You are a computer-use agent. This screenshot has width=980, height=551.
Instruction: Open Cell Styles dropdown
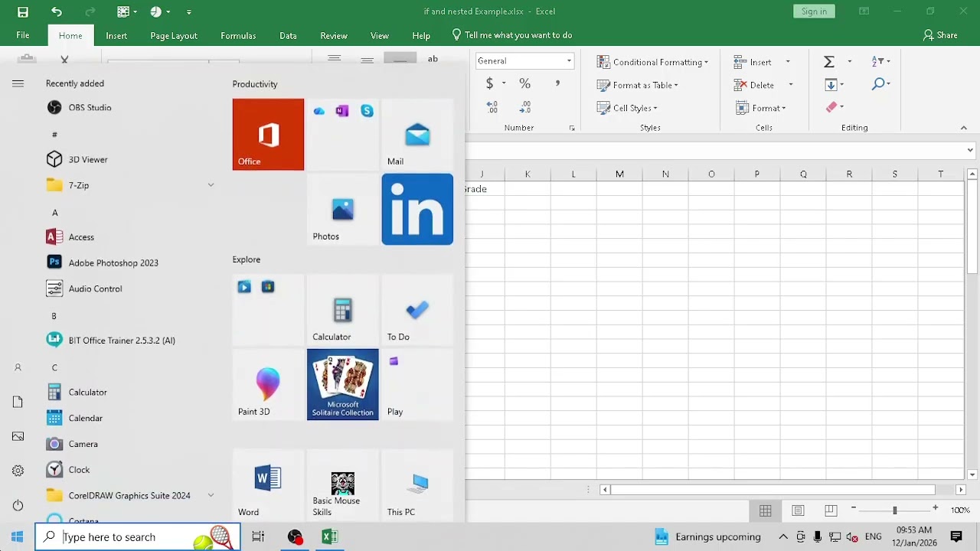click(627, 108)
